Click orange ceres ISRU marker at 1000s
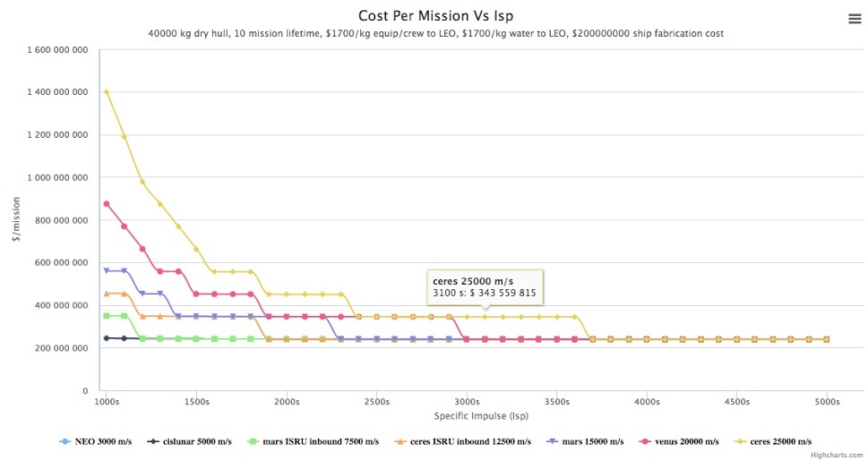The image size is (868, 469). 107,294
